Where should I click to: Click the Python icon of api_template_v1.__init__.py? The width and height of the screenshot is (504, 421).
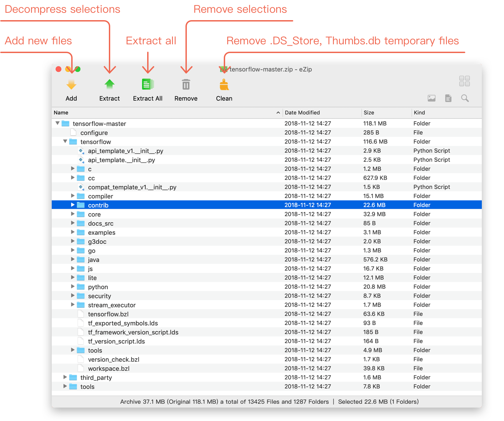(81, 151)
